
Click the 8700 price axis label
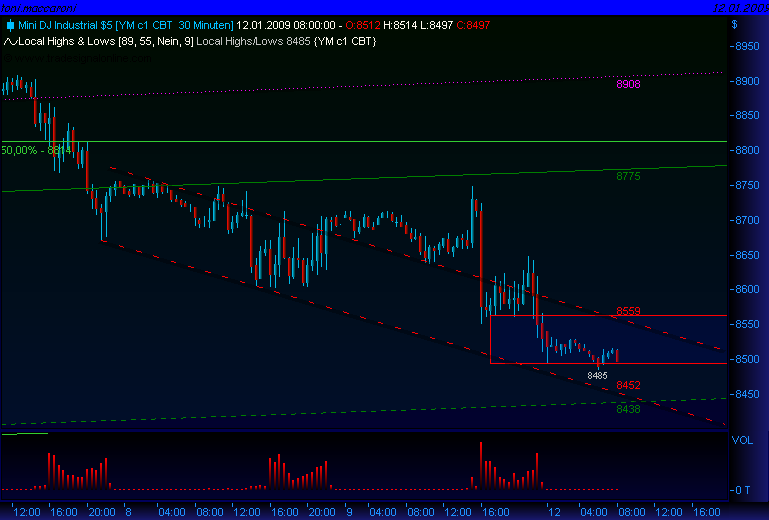[x=745, y=220]
